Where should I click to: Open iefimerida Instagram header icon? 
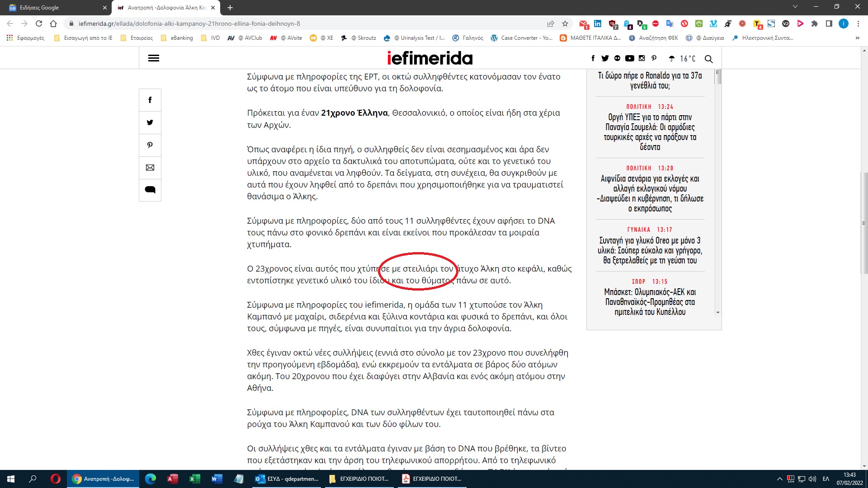pos(642,58)
